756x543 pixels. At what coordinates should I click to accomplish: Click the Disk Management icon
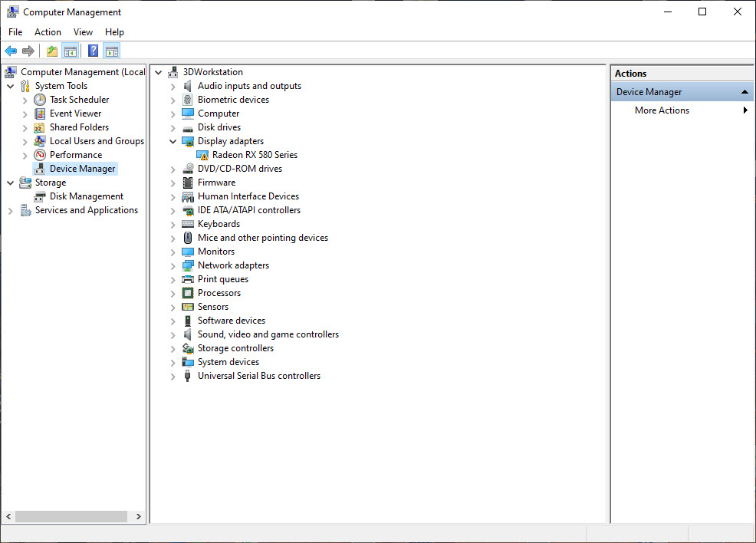[40, 196]
